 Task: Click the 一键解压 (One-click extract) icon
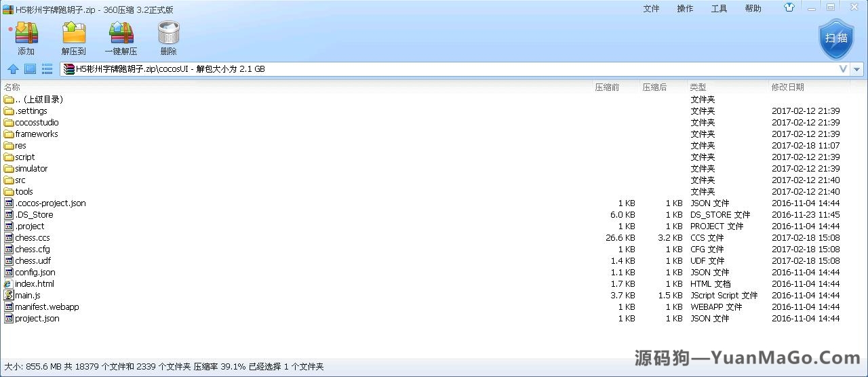click(121, 33)
